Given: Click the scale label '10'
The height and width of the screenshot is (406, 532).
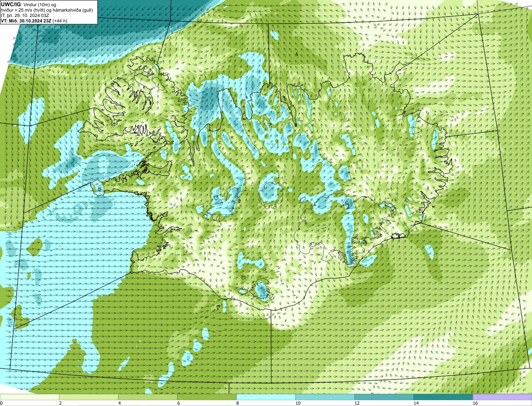Looking at the screenshot, I should pos(298,403).
